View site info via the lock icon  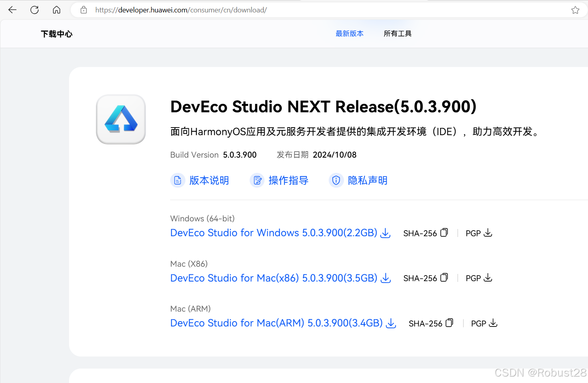(x=83, y=10)
